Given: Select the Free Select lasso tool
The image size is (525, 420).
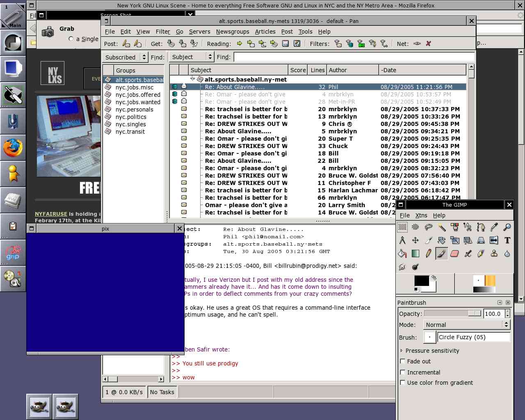Looking at the screenshot, I should (x=429, y=227).
